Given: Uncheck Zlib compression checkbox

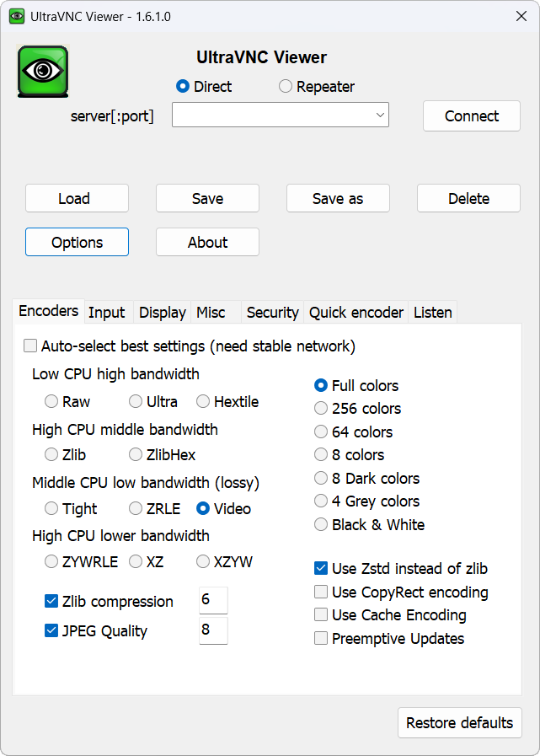Looking at the screenshot, I should click(x=51, y=601).
